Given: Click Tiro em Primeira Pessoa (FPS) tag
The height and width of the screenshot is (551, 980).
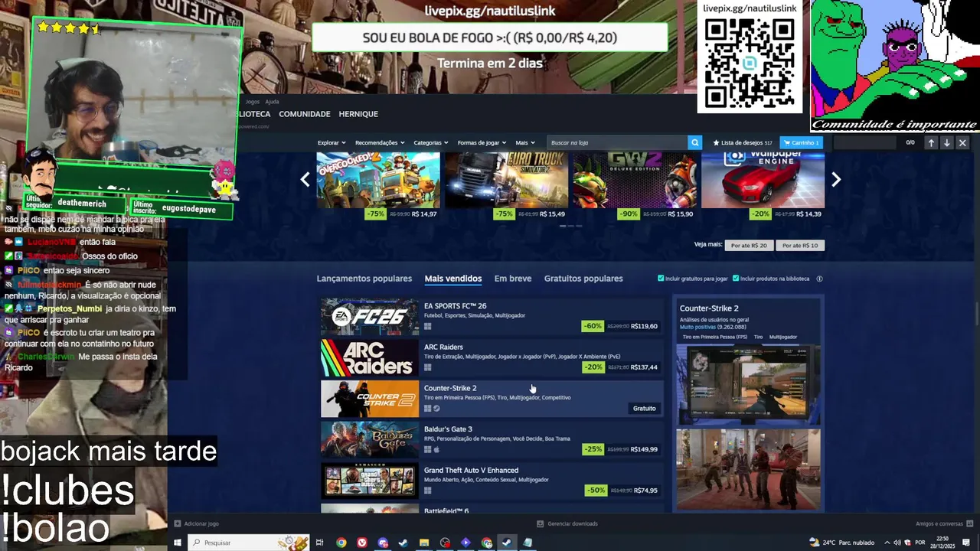Looking at the screenshot, I should pyautogui.click(x=714, y=337).
